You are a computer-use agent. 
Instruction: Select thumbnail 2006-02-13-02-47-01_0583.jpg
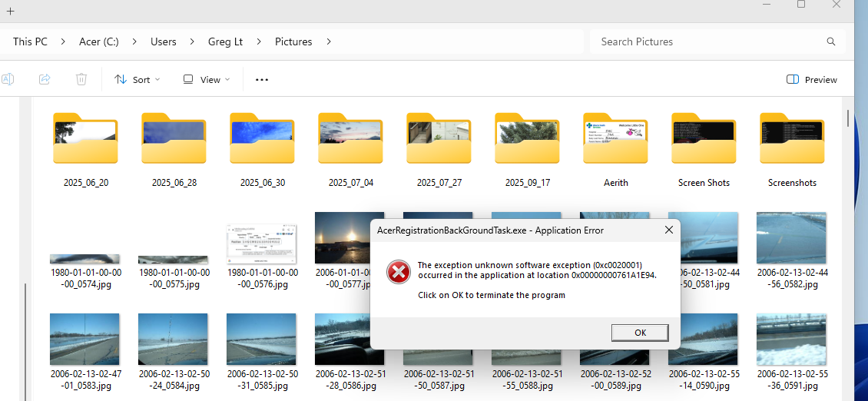pos(84,339)
